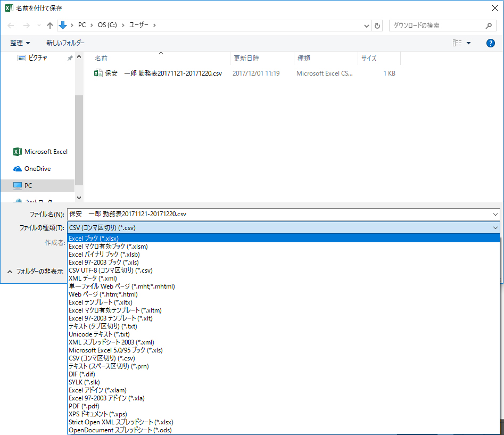
Task: Open the 整理 menu
Action: (20, 43)
